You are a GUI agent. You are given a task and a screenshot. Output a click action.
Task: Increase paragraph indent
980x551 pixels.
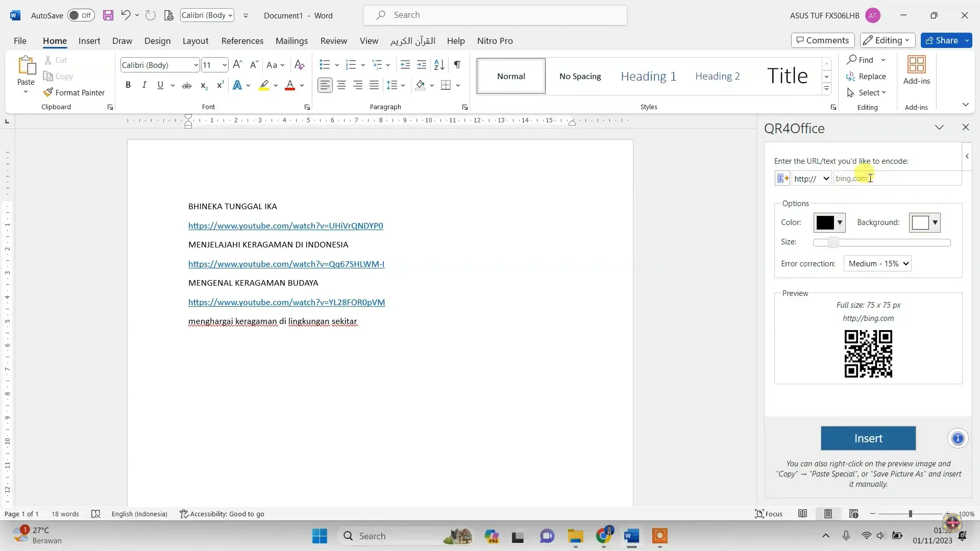[422, 65]
